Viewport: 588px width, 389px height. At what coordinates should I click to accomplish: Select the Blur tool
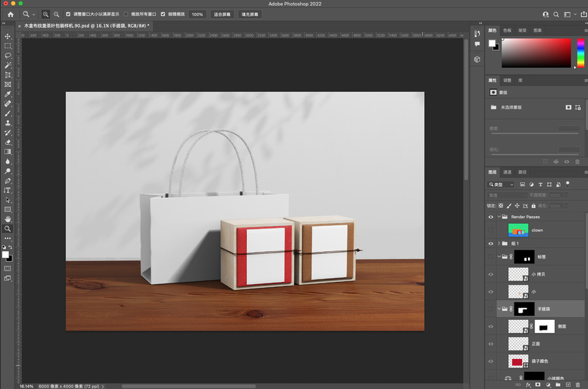pos(7,161)
